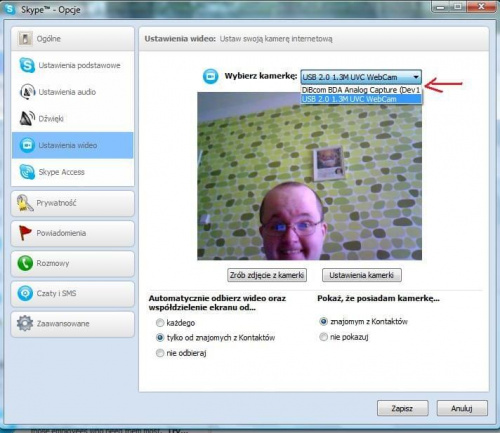Click the Skype logo in the title bar

click(x=10, y=9)
